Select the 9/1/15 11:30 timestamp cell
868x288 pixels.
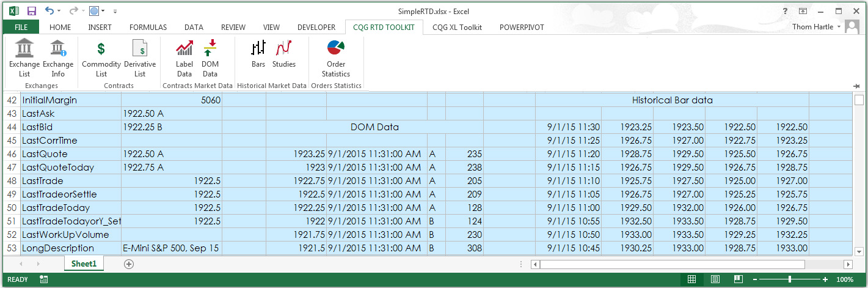click(569, 127)
